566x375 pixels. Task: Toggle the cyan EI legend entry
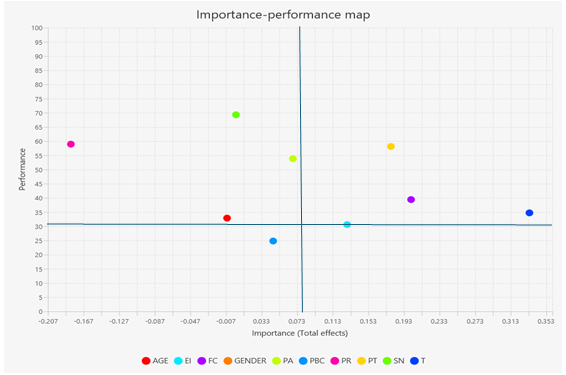pyautogui.click(x=183, y=361)
